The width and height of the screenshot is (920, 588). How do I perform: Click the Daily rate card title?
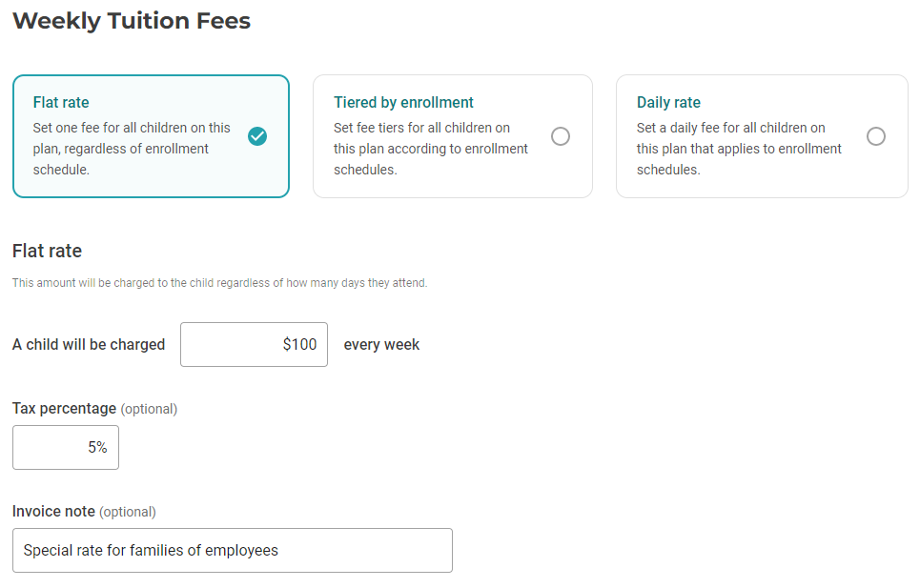(x=668, y=101)
